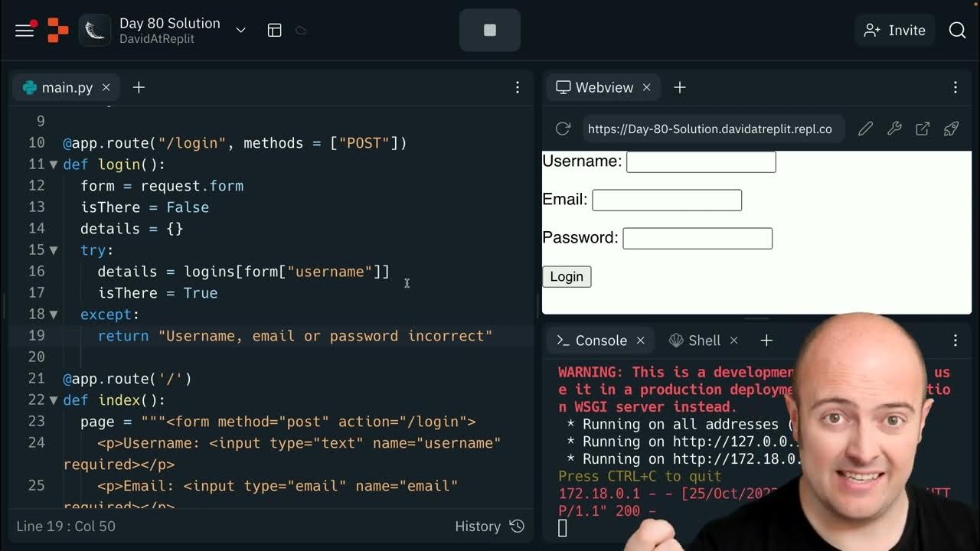Open webview in new tab
The image size is (980, 551).
[923, 129]
